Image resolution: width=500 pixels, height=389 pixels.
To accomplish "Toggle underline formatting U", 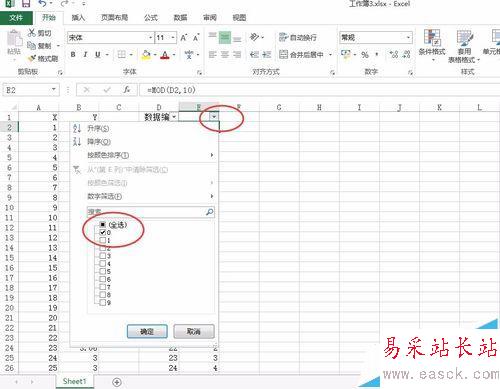I will click(x=98, y=54).
